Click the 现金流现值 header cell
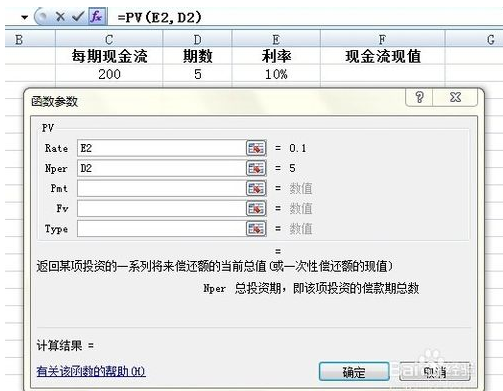Viewport: 503px width, 391px height. [383, 56]
